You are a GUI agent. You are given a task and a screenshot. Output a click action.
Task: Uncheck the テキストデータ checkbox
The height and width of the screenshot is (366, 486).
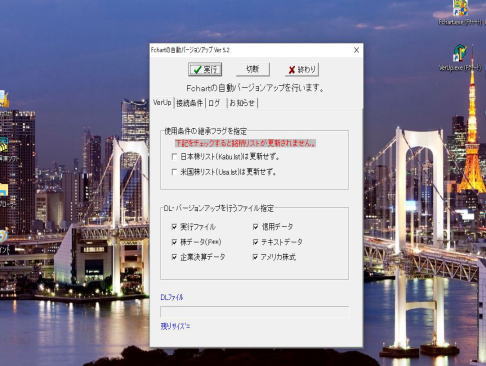(x=255, y=242)
